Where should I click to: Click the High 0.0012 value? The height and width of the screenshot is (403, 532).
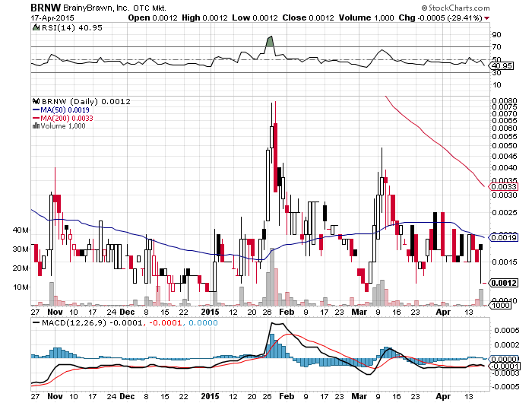point(204,17)
